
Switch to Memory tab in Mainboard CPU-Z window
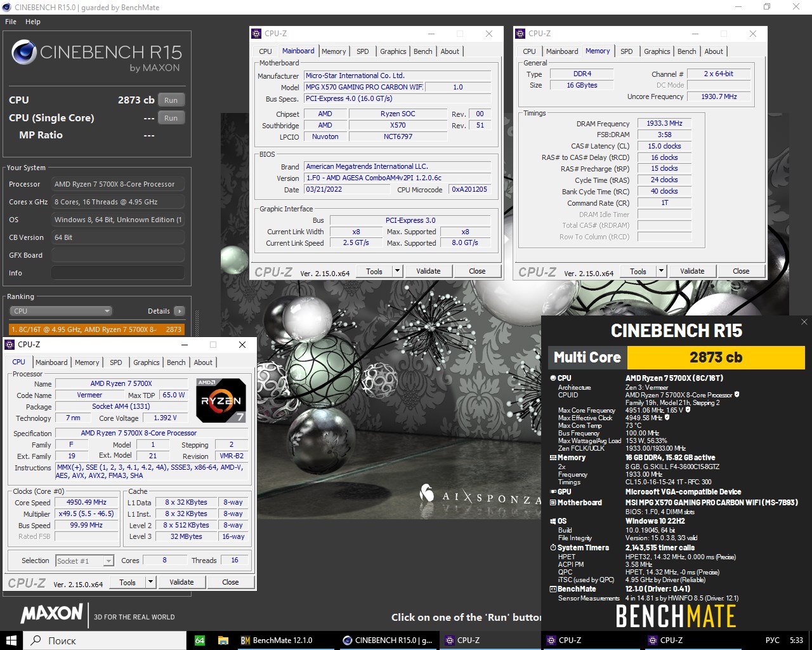point(334,51)
